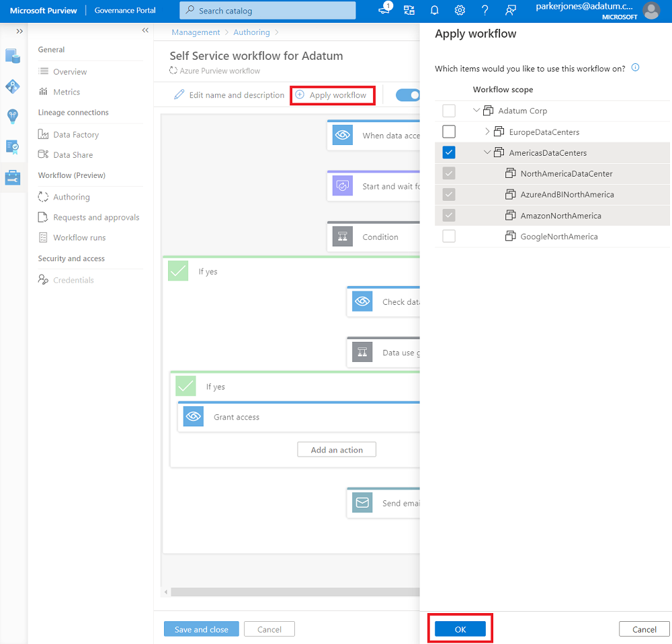Open the settings gear in the top bar
672x644 pixels.
(x=460, y=10)
